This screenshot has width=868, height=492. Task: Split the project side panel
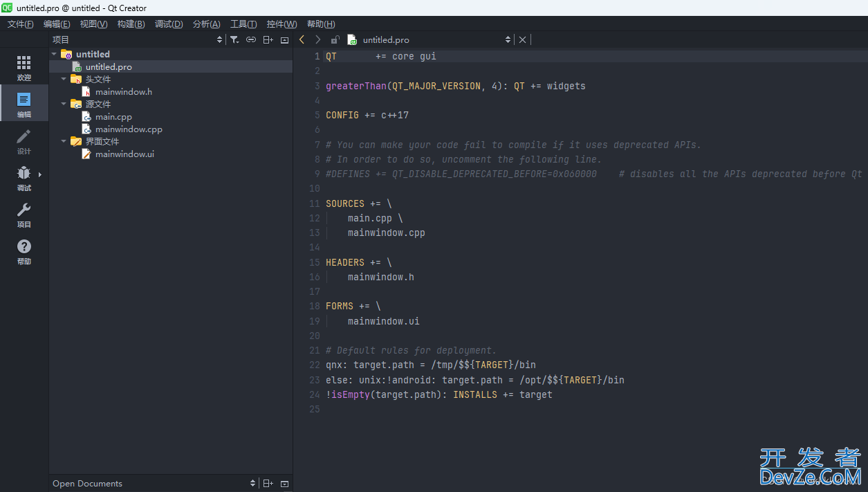coord(268,40)
